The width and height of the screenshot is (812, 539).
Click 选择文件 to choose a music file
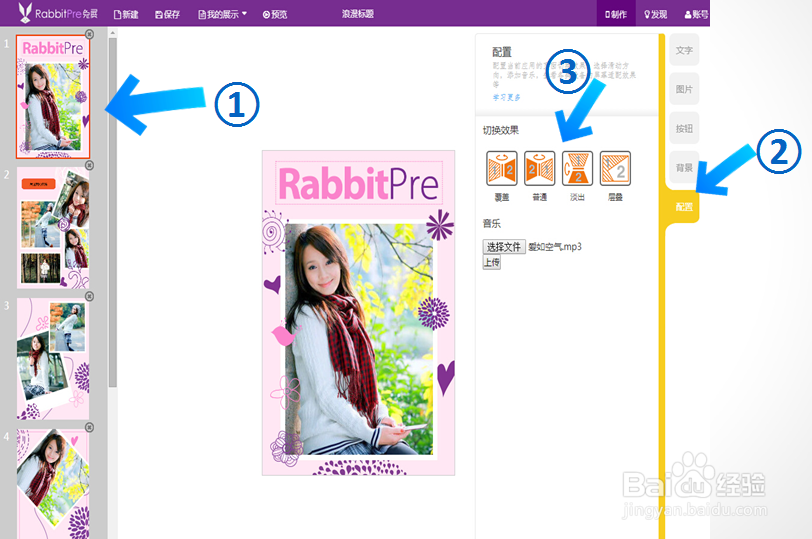[504, 247]
